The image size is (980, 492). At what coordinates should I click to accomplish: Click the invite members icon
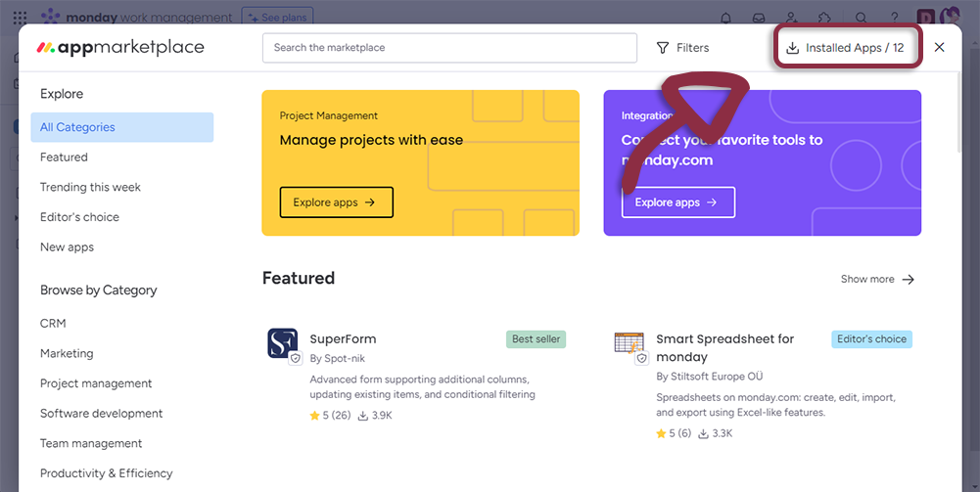(x=791, y=18)
